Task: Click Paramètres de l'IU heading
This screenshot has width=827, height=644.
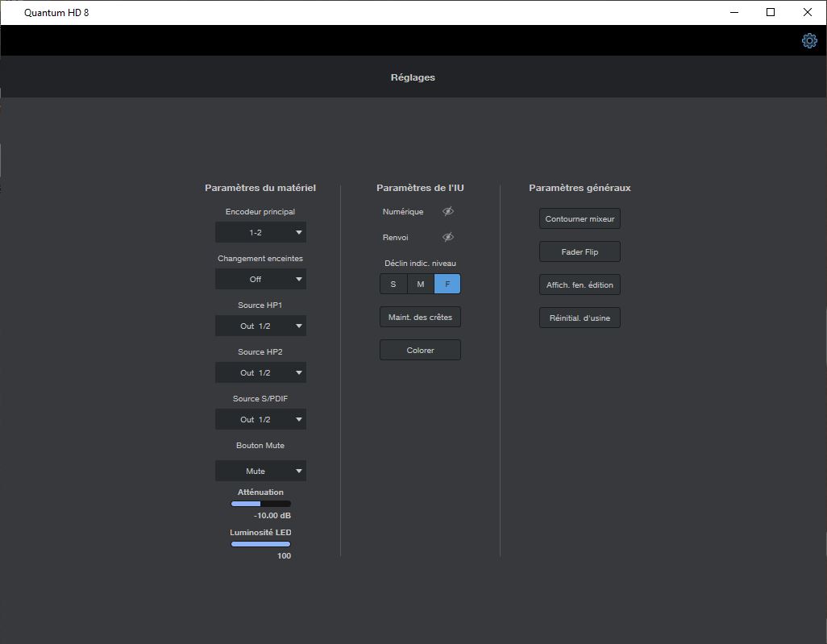Action: click(x=421, y=188)
